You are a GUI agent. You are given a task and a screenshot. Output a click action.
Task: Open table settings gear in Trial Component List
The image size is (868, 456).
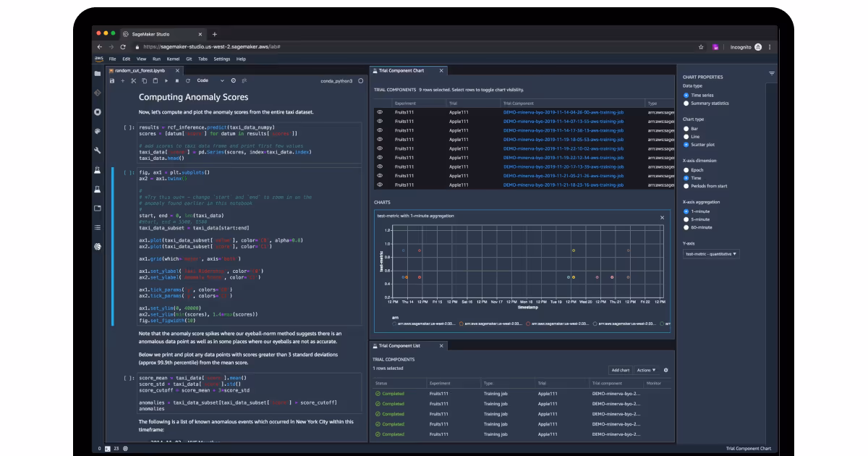tap(666, 370)
